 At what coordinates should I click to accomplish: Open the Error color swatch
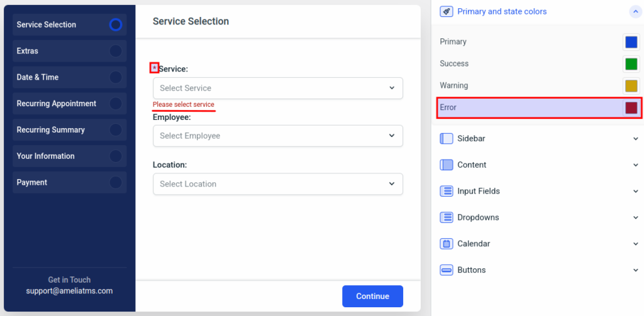click(x=631, y=108)
